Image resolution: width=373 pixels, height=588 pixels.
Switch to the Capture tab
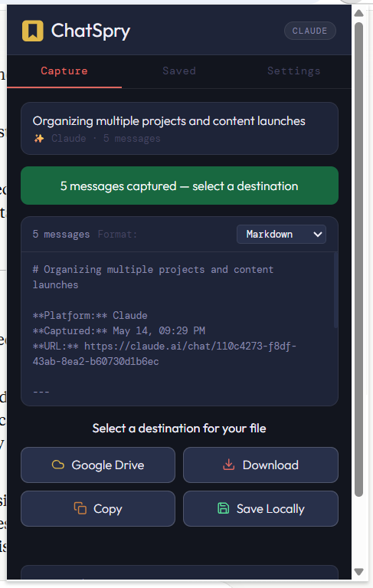pyautogui.click(x=64, y=71)
